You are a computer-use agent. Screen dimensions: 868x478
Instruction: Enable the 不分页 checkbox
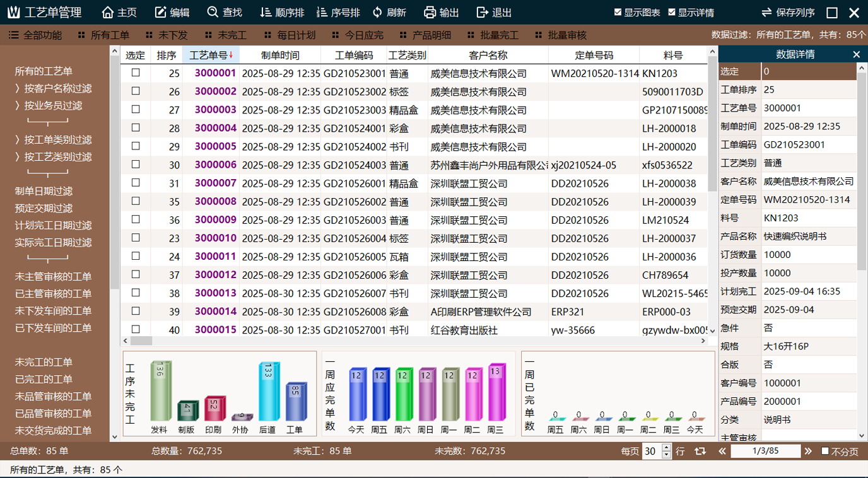click(x=825, y=452)
